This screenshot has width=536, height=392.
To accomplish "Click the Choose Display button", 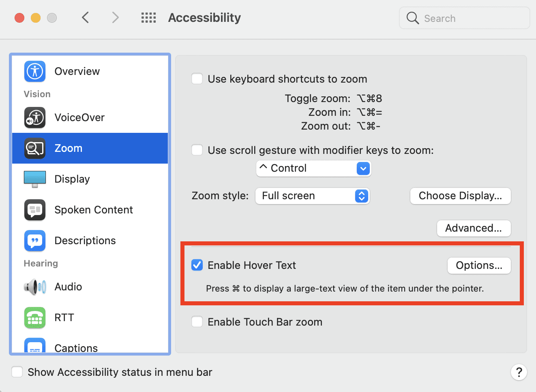I will click(460, 196).
